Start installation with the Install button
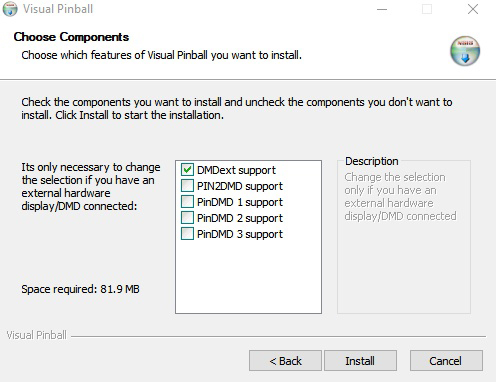The width and height of the screenshot is (496, 382). [360, 361]
